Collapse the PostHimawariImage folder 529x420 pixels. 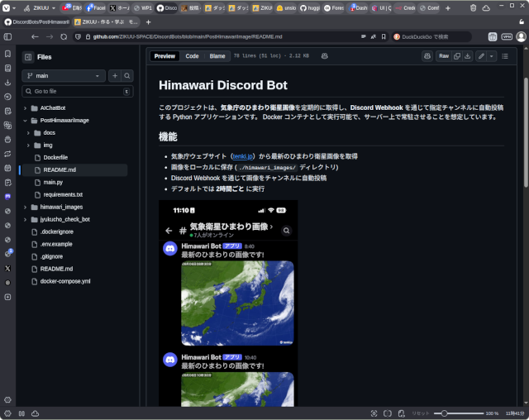25,121
